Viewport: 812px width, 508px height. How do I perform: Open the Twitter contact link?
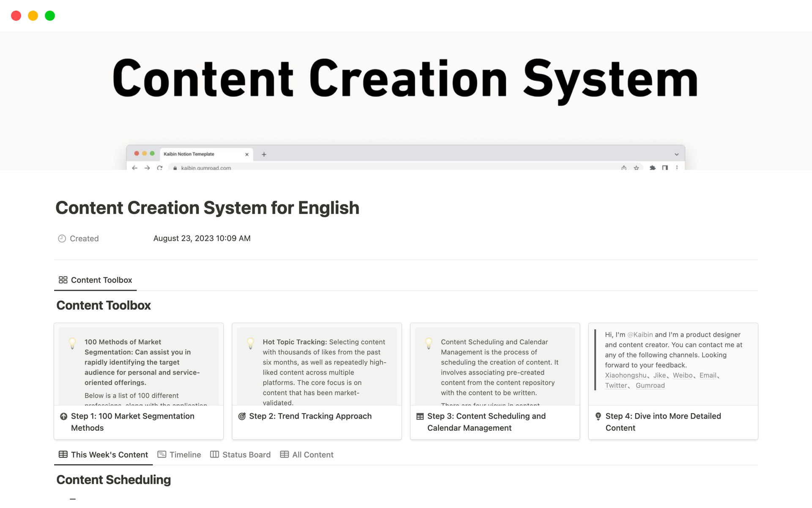tap(616, 385)
